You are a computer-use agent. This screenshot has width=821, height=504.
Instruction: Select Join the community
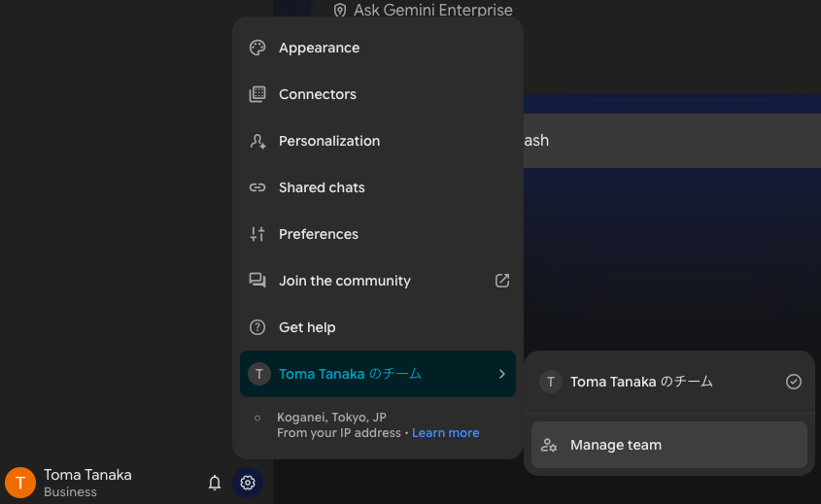tap(378, 281)
